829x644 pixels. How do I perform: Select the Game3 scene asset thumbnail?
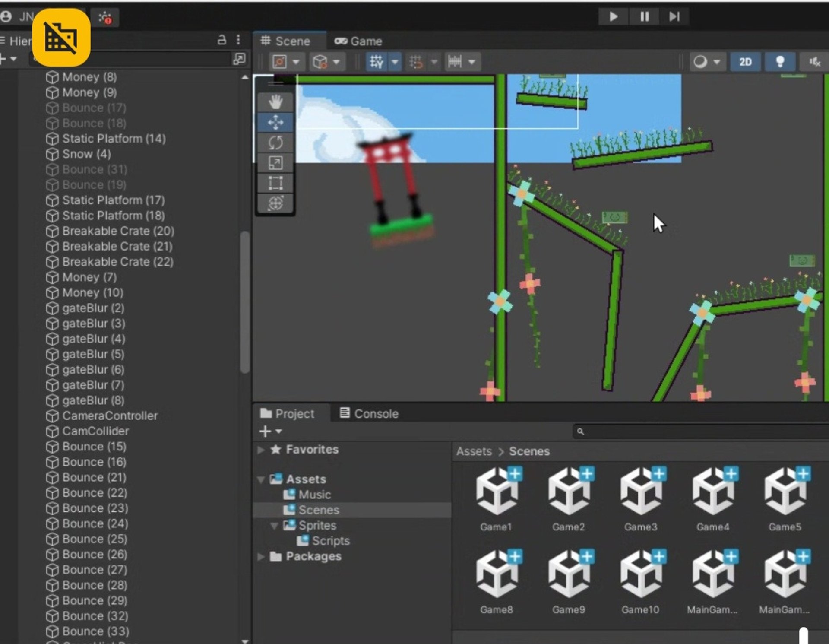point(641,492)
